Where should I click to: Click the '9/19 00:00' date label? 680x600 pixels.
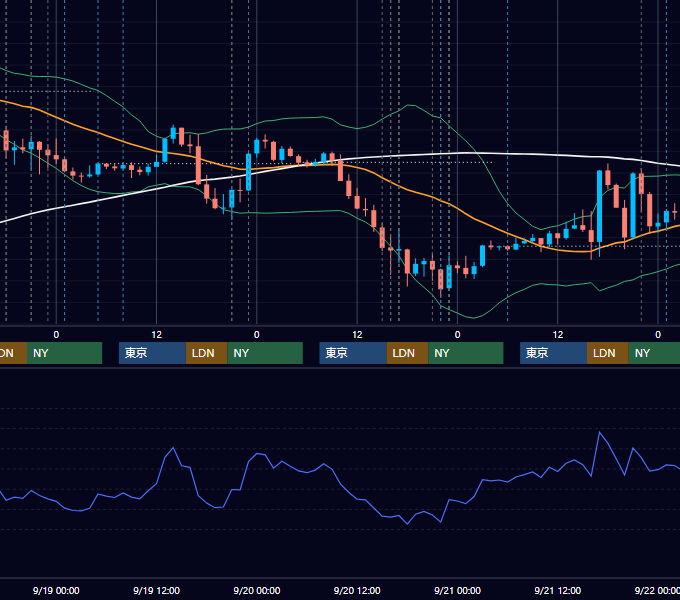[x=56, y=590]
